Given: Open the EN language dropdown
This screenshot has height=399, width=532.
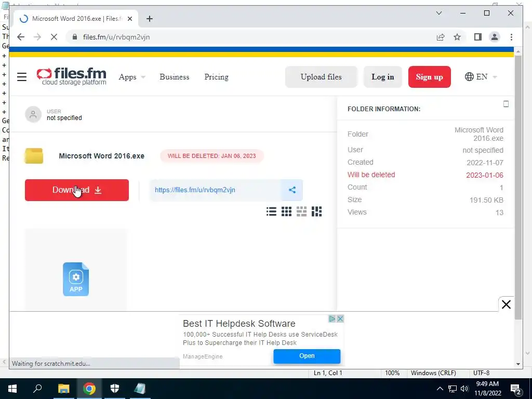Looking at the screenshot, I should point(481,77).
